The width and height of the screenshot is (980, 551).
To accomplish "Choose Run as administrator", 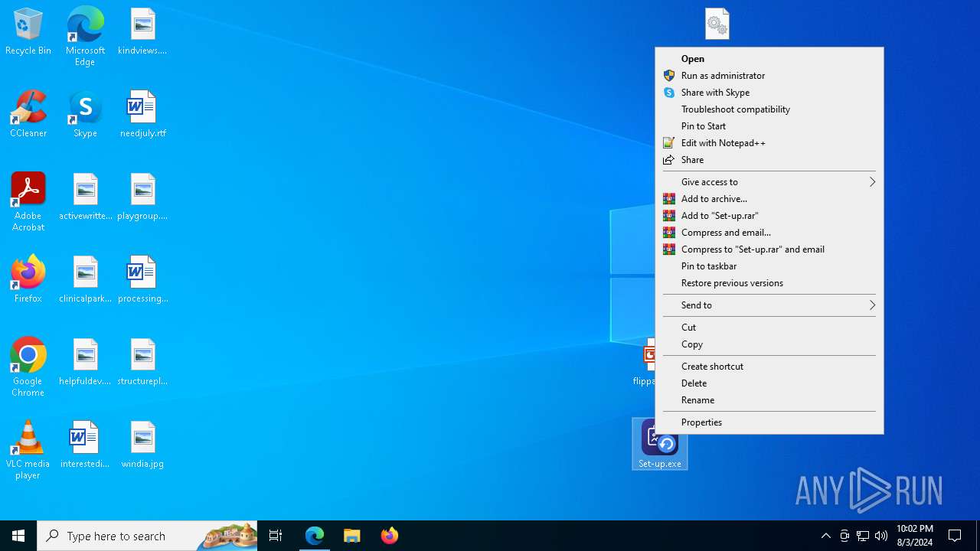I will [769, 76].
